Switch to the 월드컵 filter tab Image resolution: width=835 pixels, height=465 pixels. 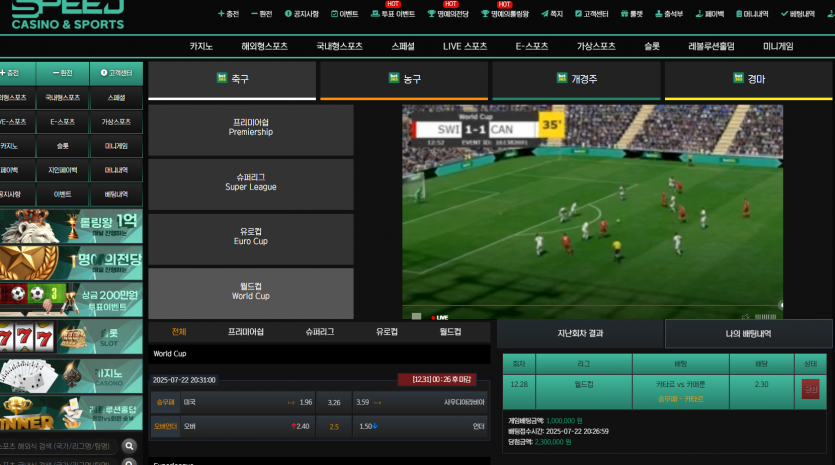click(x=450, y=332)
